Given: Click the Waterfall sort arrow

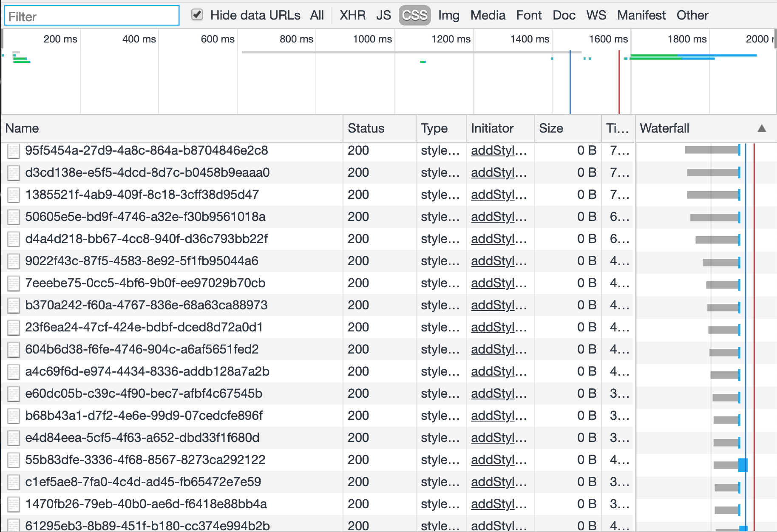Looking at the screenshot, I should (x=762, y=128).
